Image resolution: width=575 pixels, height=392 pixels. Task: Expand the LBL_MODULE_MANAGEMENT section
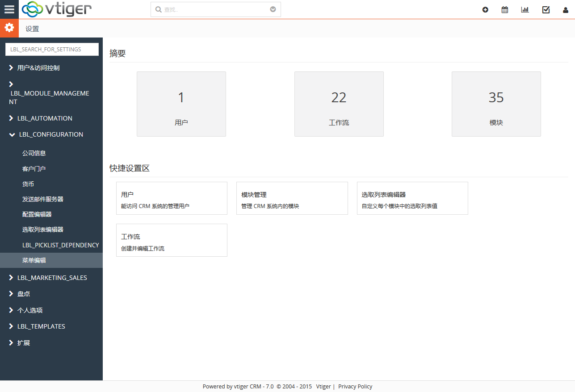coord(51,93)
